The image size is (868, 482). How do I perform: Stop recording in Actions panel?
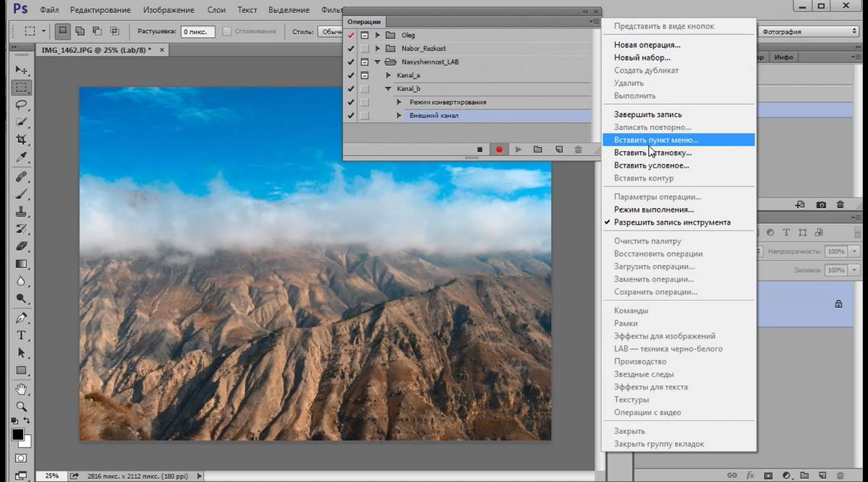click(480, 150)
